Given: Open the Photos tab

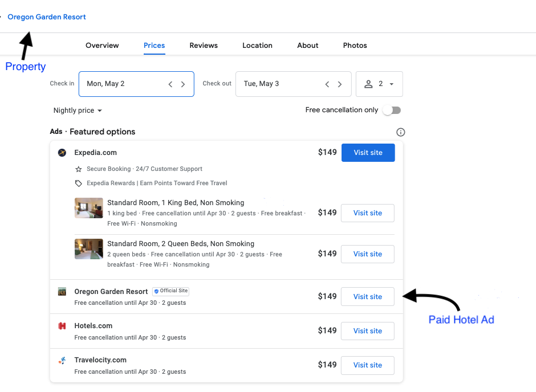Looking at the screenshot, I should 355,46.
